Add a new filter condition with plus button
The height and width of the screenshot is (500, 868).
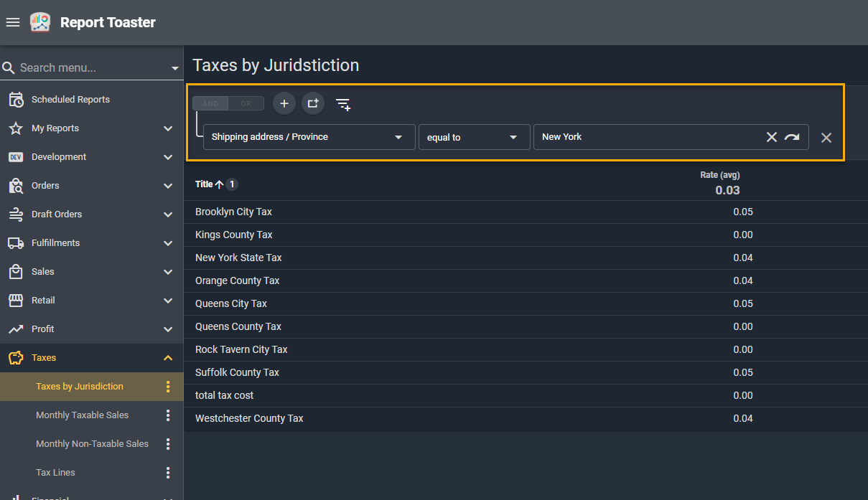coord(284,103)
